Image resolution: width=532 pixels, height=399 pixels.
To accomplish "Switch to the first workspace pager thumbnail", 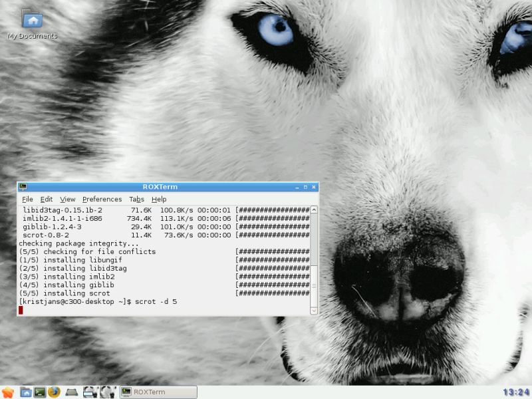I will [90, 392].
